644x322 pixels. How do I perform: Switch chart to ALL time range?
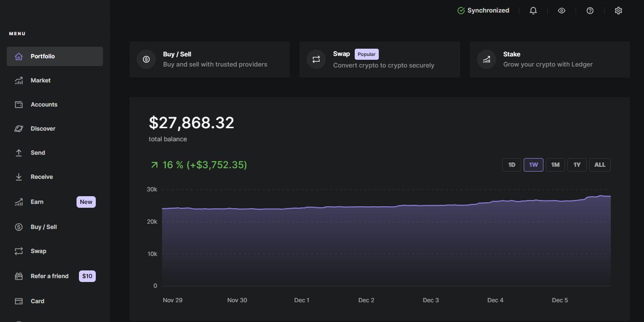point(600,165)
